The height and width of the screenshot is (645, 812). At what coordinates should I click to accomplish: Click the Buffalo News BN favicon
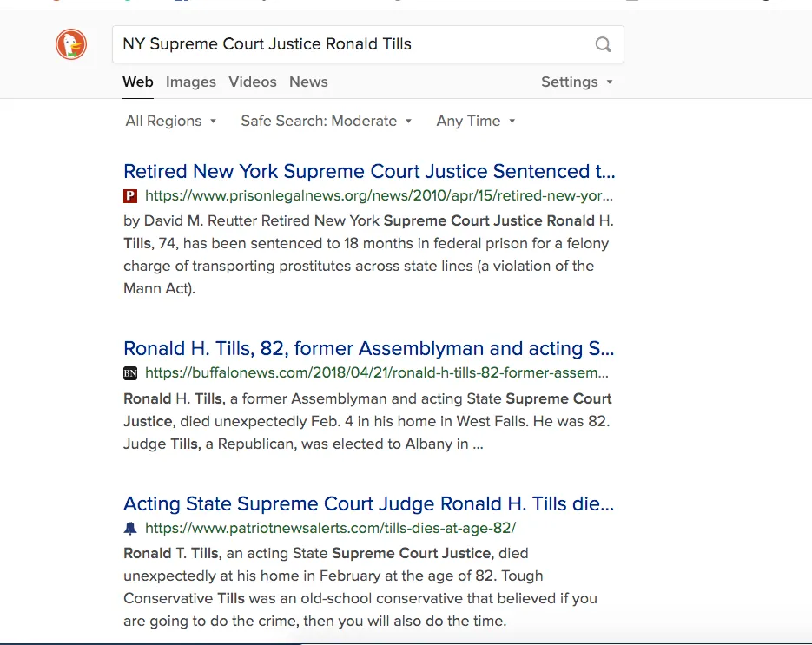pos(130,372)
